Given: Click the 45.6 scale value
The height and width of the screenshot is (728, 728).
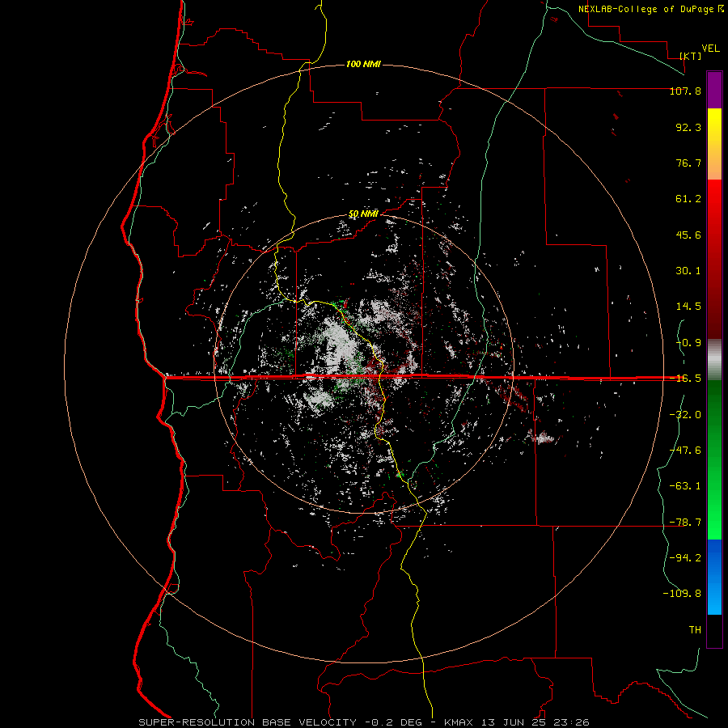Looking at the screenshot, I should click(x=688, y=235).
